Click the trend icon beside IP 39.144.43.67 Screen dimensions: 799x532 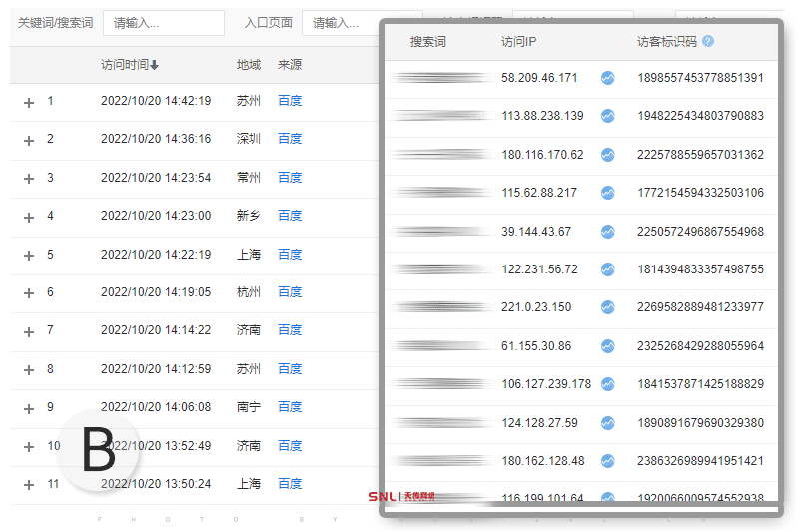607,232
